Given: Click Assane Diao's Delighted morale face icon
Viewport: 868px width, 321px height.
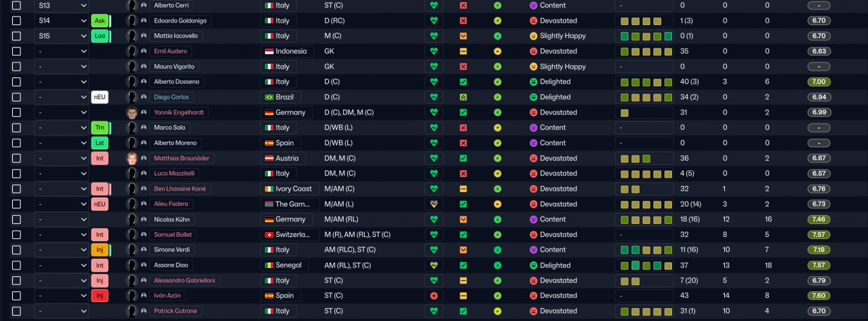Looking at the screenshot, I should click(x=534, y=265).
